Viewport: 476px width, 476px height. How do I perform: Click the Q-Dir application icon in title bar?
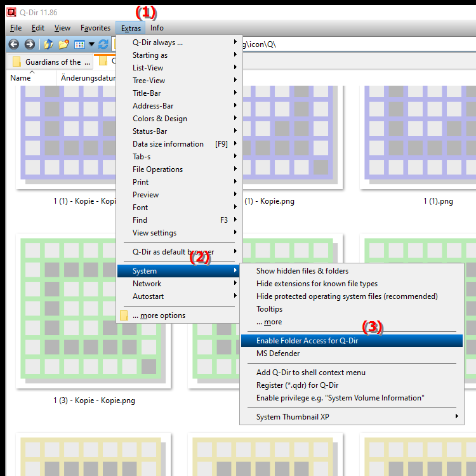pyautogui.click(x=11, y=12)
